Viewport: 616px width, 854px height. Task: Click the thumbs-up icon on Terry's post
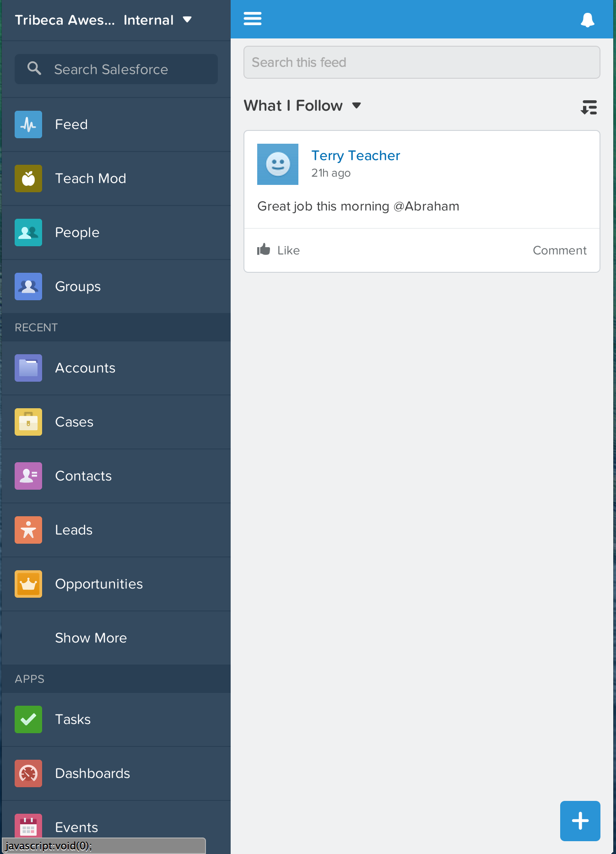[x=264, y=249]
